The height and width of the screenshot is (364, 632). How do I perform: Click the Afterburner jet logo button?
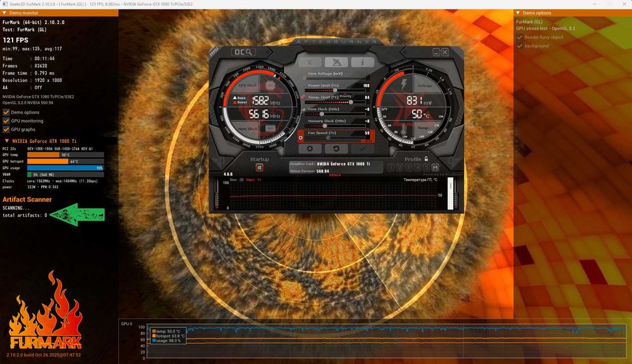click(336, 62)
